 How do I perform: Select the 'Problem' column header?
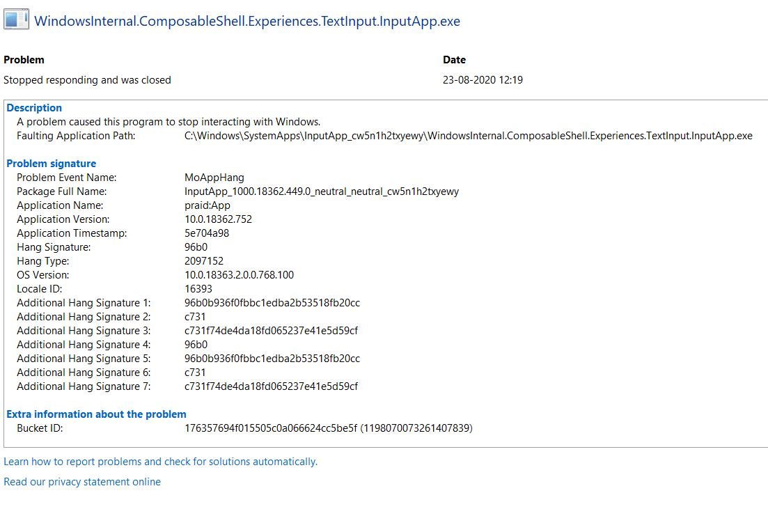point(24,60)
